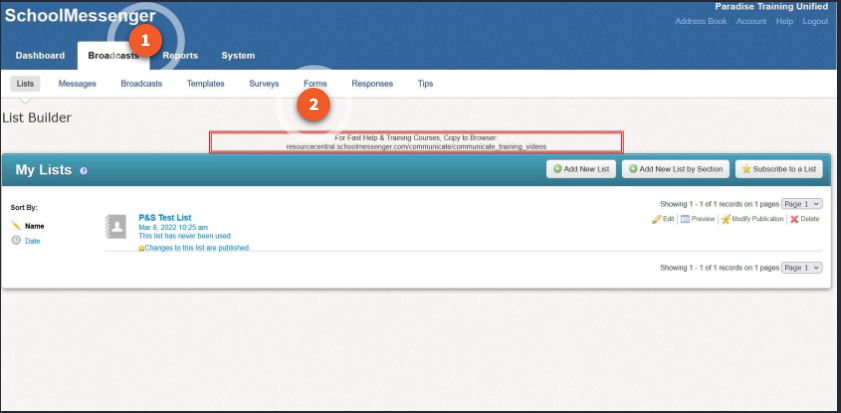Click the Preview icon for the list
841x413 pixels.
point(685,219)
